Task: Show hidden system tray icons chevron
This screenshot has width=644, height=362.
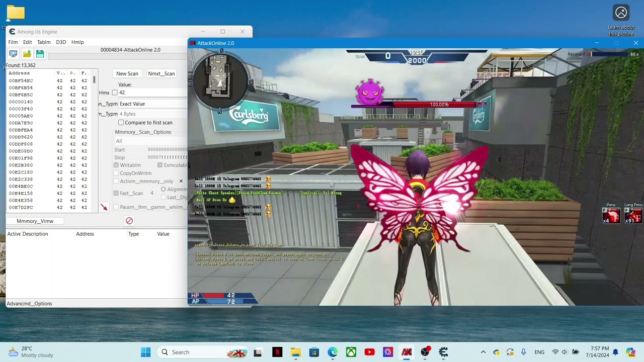Action: (x=483, y=352)
